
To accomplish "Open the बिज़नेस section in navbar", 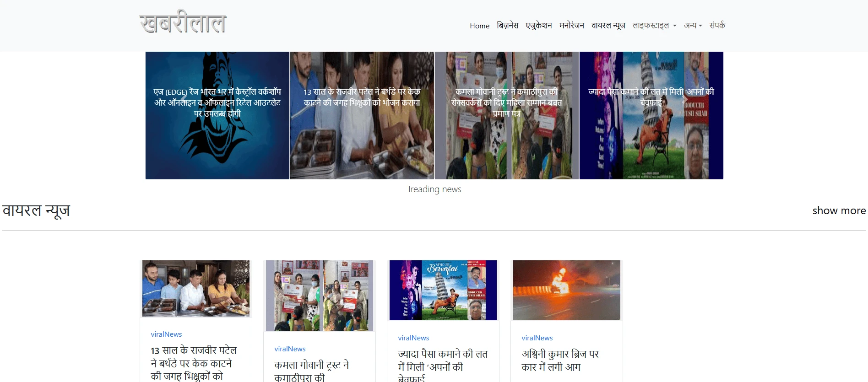I will pos(507,26).
